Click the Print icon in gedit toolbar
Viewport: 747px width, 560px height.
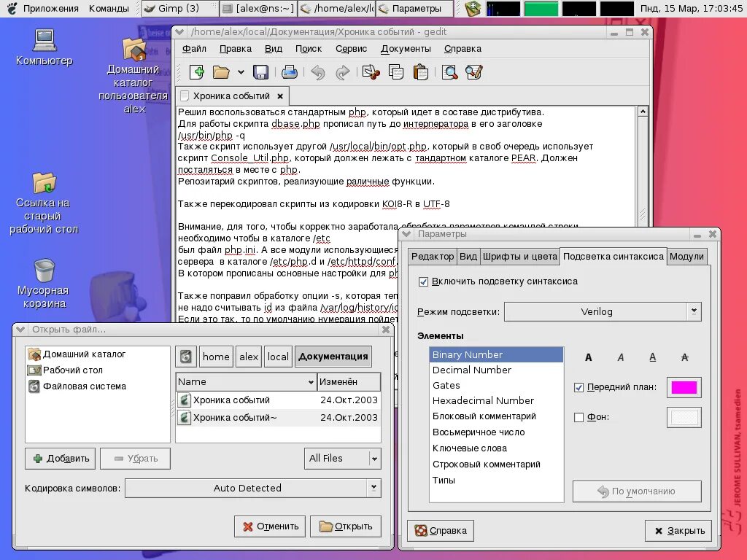289,72
